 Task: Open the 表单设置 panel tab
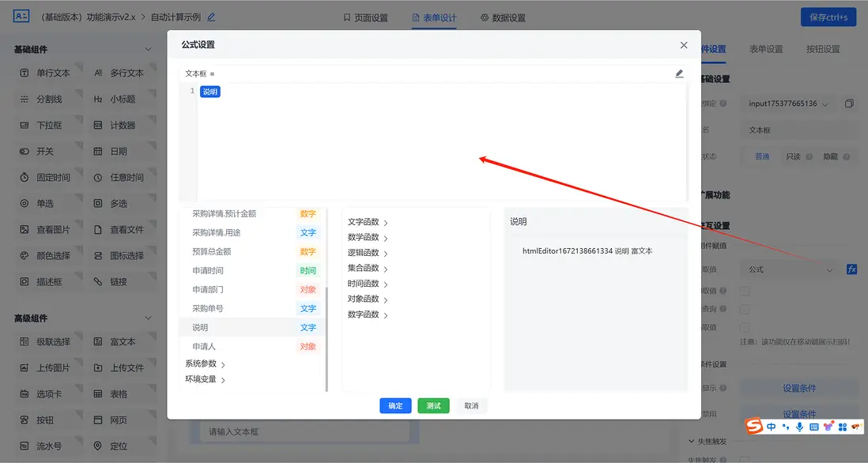pyautogui.click(x=766, y=49)
